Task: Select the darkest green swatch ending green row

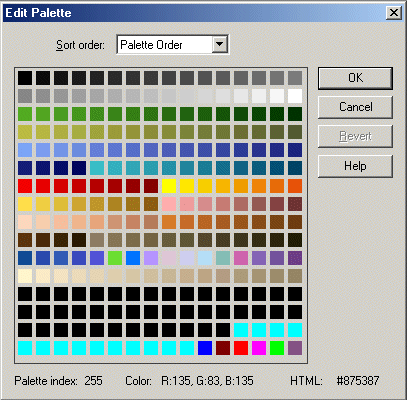Action: [x=295, y=114]
